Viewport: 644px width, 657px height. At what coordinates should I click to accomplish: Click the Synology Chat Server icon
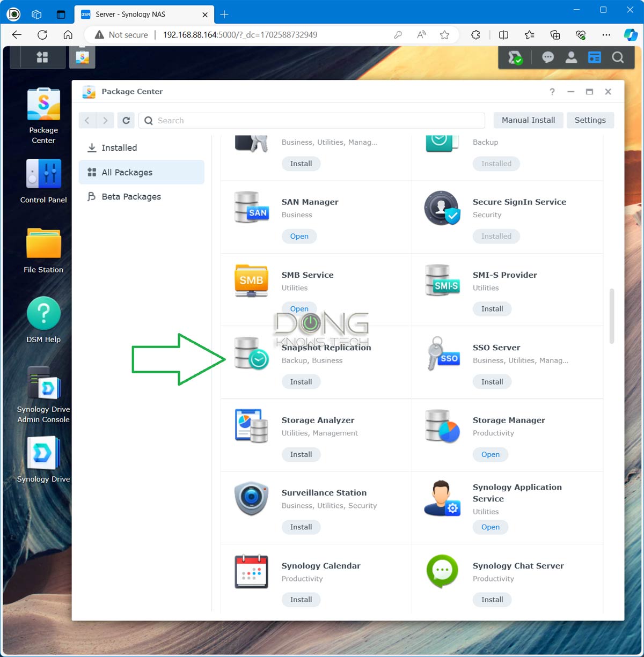pyautogui.click(x=442, y=571)
